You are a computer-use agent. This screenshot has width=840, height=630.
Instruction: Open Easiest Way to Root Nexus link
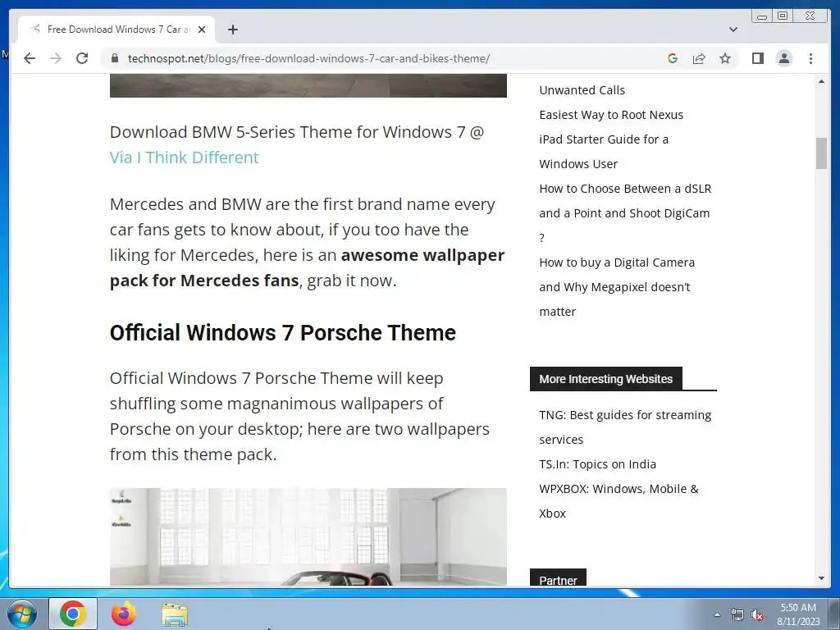point(611,115)
